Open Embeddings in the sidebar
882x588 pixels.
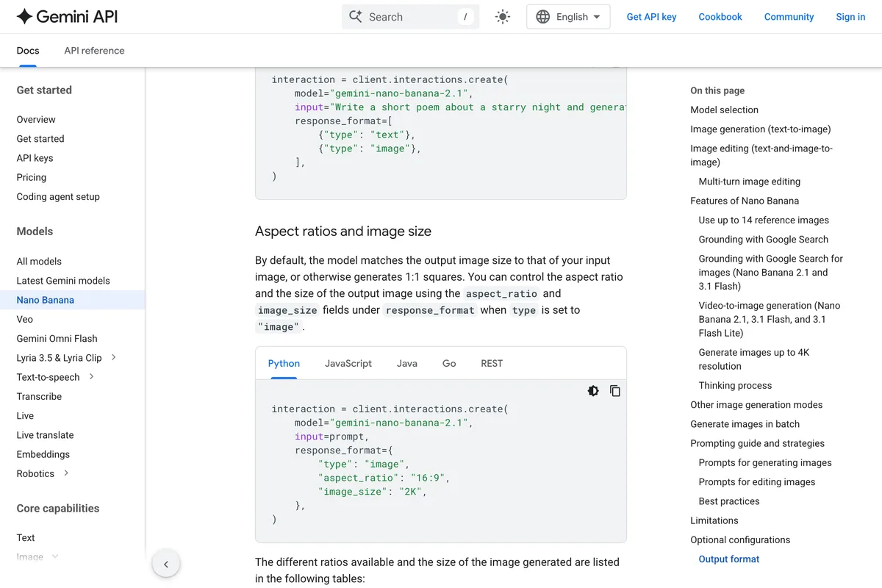[x=43, y=454]
